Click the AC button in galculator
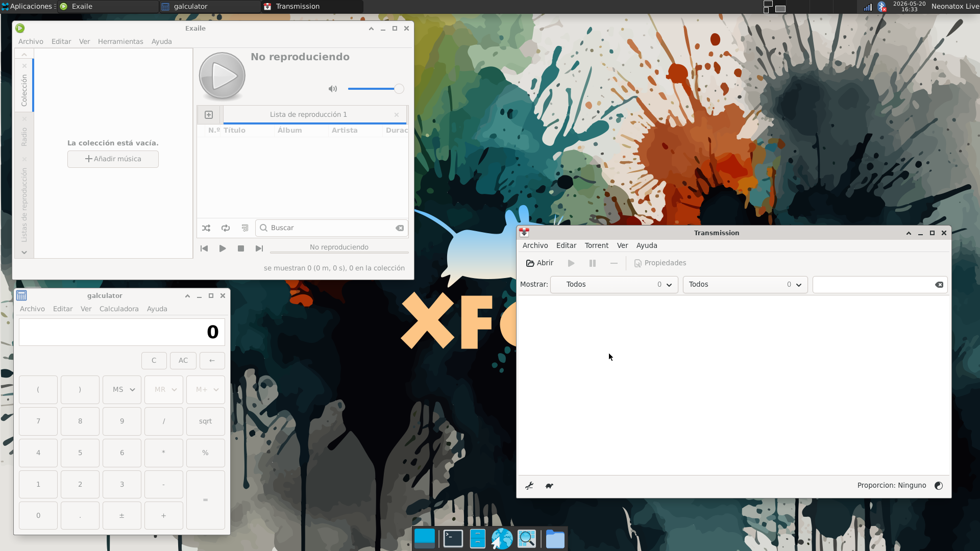This screenshot has width=980, height=551. click(x=183, y=361)
